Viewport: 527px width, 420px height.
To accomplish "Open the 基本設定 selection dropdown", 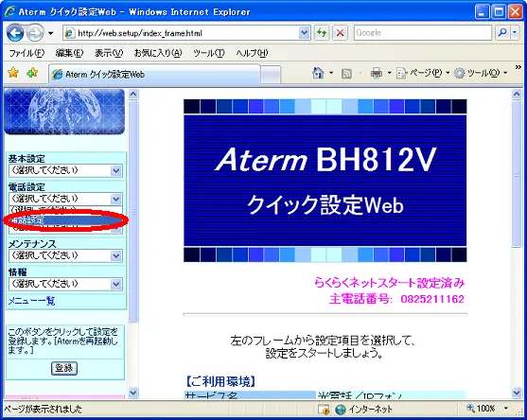I will coord(65,170).
